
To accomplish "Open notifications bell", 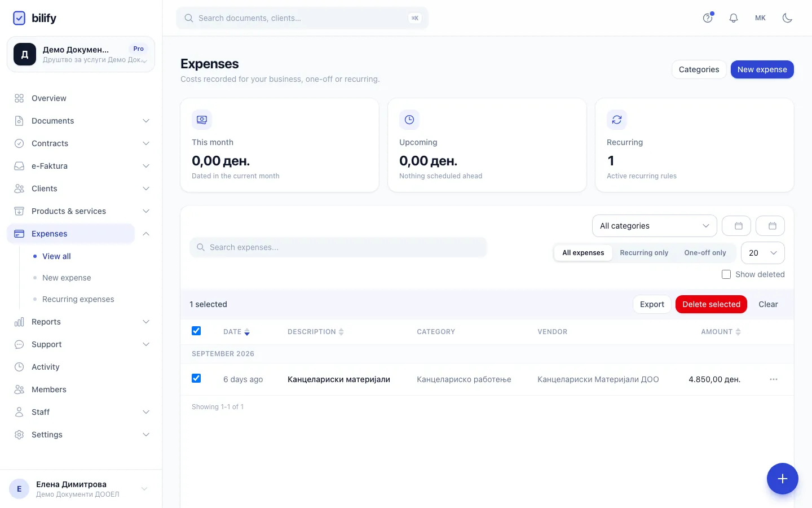I will (734, 18).
